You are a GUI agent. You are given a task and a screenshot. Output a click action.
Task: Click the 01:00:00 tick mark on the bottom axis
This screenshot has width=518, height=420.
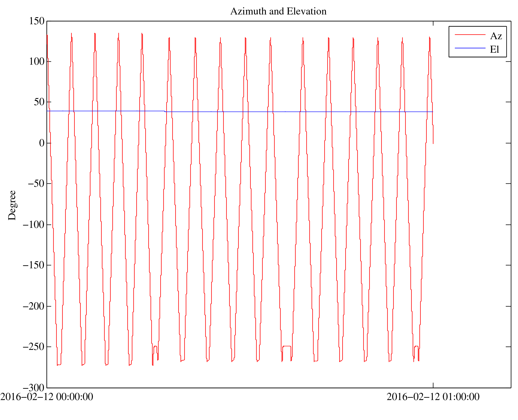pyautogui.click(x=433, y=385)
